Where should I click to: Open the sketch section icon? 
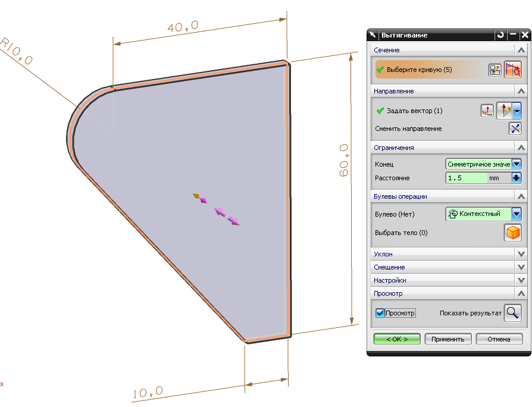point(495,70)
